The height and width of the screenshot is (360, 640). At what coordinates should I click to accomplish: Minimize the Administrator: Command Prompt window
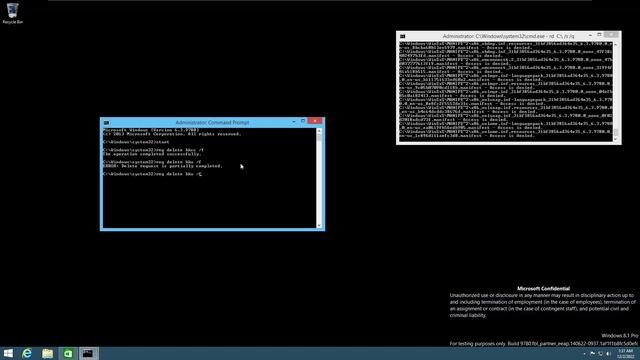[294, 122]
